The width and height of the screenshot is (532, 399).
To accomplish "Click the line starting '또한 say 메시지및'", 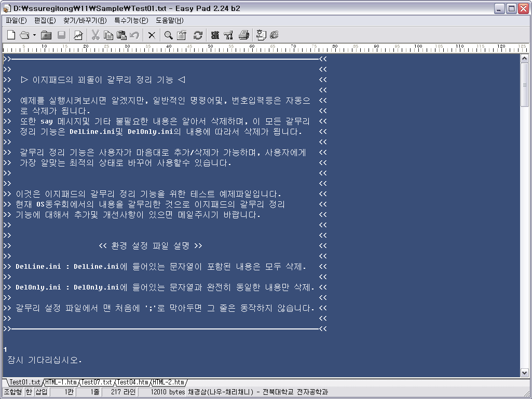I will pos(165,121).
